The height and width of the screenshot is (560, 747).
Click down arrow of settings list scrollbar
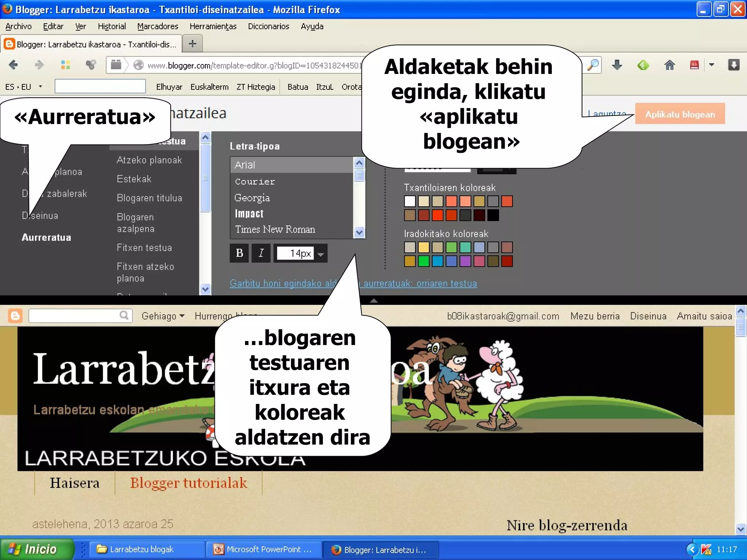tap(205, 289)
